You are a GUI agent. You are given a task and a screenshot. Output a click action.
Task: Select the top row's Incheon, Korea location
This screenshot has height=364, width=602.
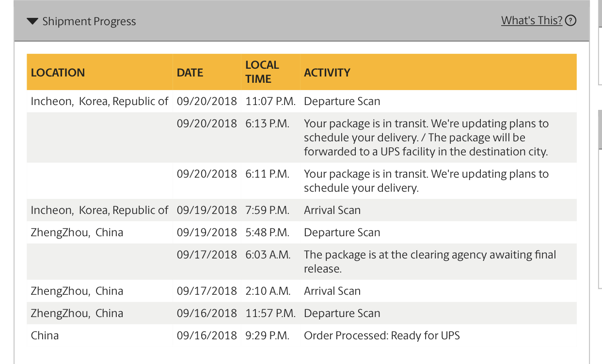click(99, 101)
